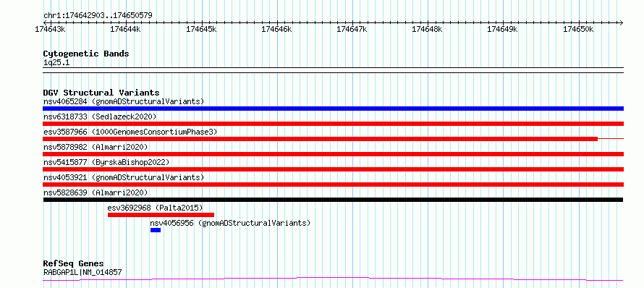Click the nsv4056956 gnomADStructuralVariants label
This screenshot has height=288, width=644.
(x=230, y=223)
